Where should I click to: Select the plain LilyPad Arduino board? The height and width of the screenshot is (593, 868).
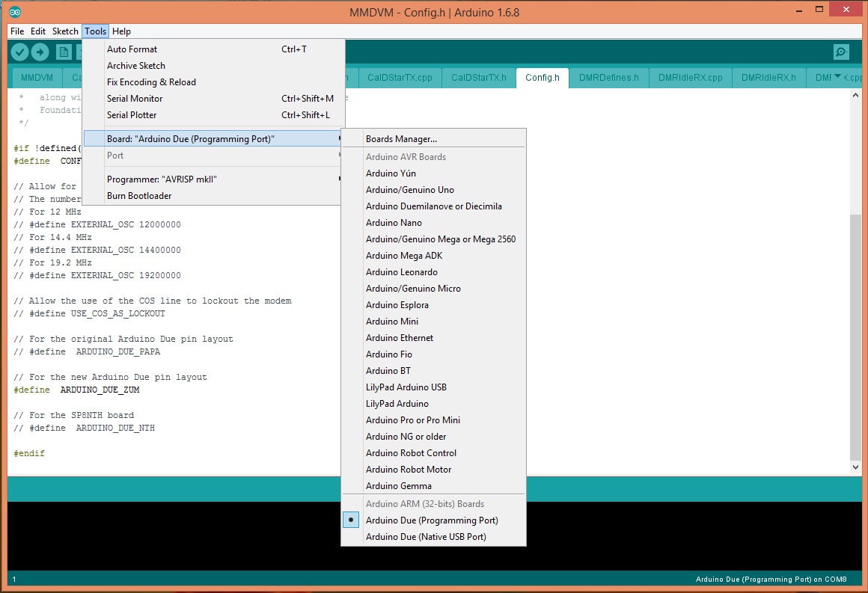pos(433,404)
